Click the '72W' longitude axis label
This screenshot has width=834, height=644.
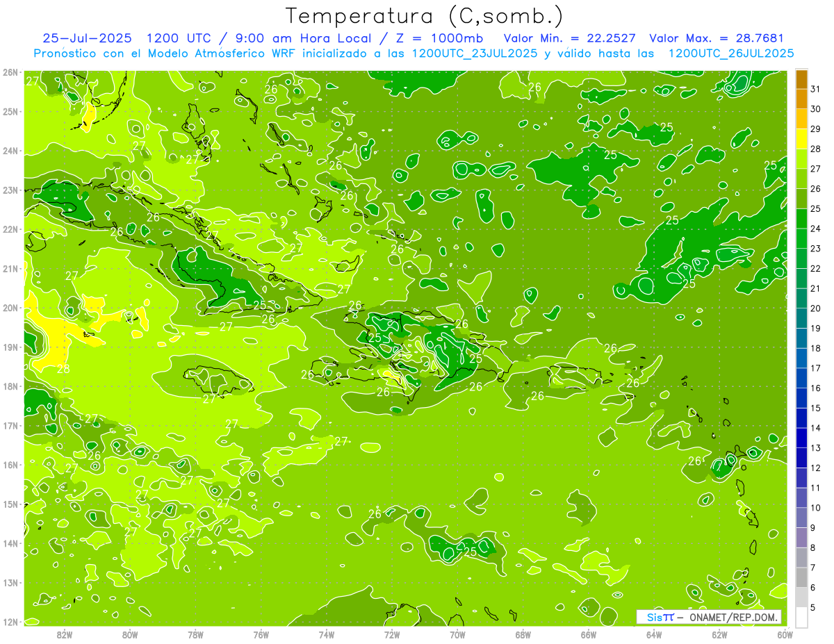[x=392, y=634]
